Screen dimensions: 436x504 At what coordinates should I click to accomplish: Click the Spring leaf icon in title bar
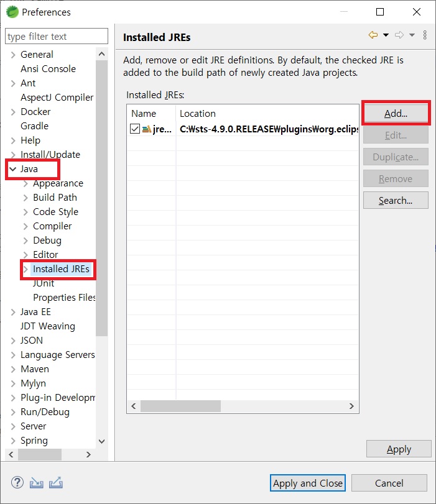(x=12, y=12)
